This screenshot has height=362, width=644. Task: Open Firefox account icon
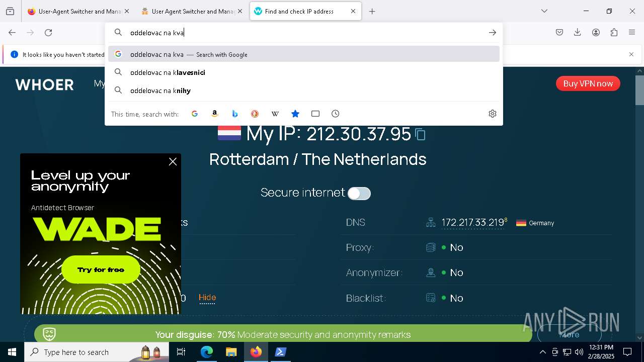(596, 32)
